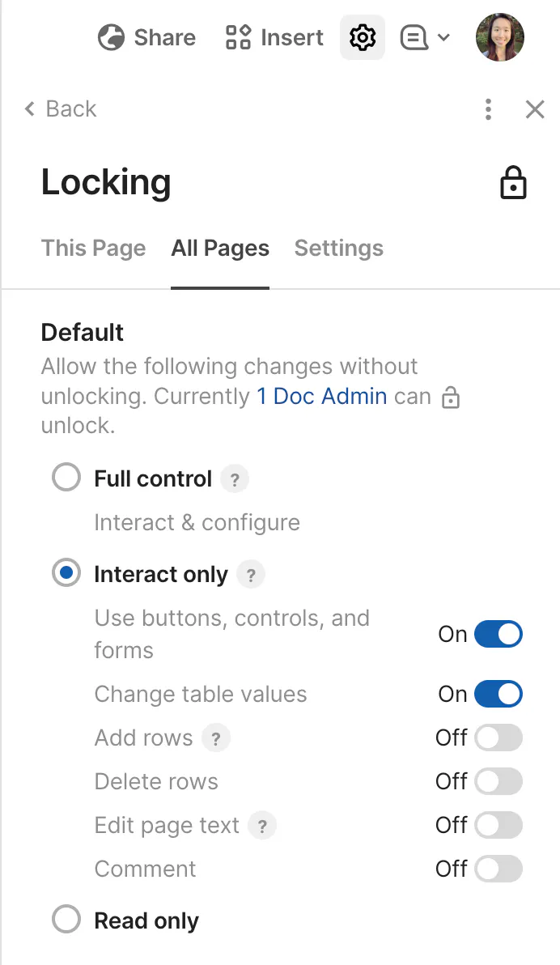560x965 pixels.
Task: Click the help icon next to Full control
Action: [235, 479]
